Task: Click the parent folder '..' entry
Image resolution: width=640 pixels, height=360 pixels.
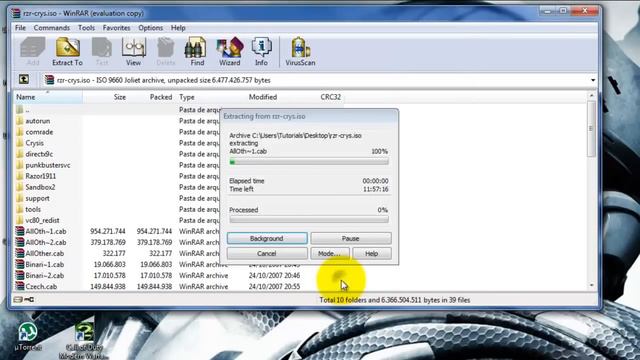Action: point(22,110)
